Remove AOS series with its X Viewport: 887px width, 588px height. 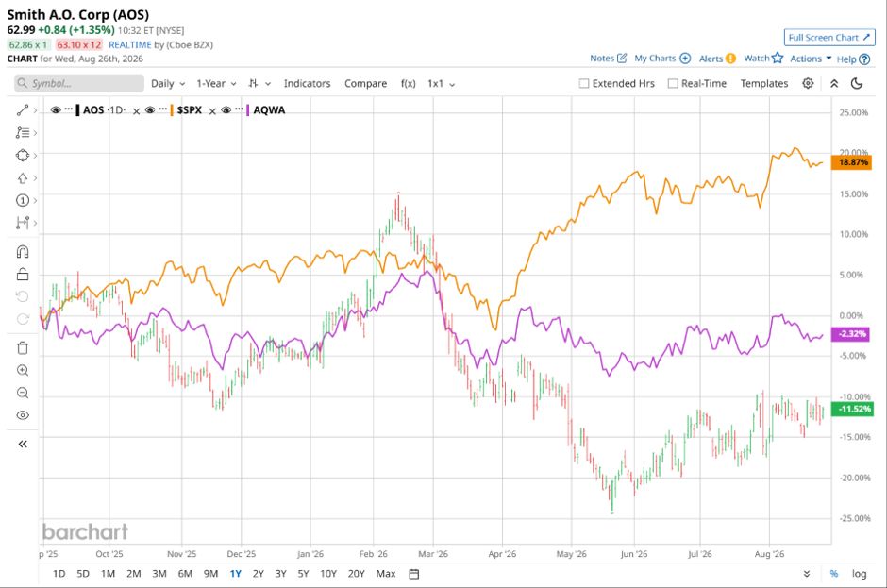pos(136,111)
